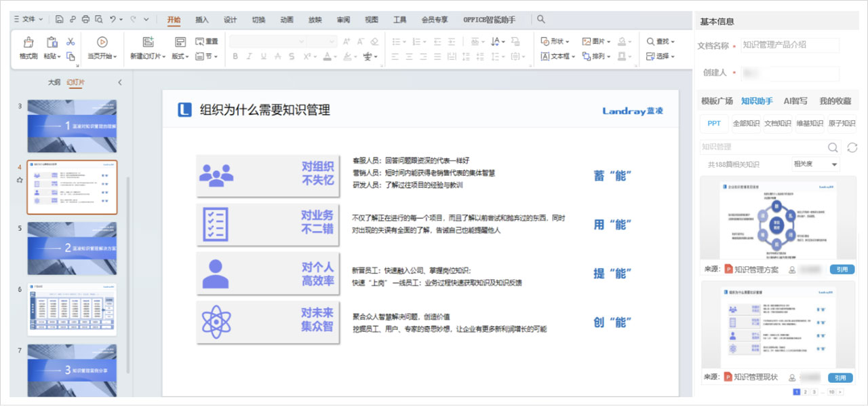Screen dimensions: 868x406
Task: Toggle Bold text formatting
Action: (235, 56)
